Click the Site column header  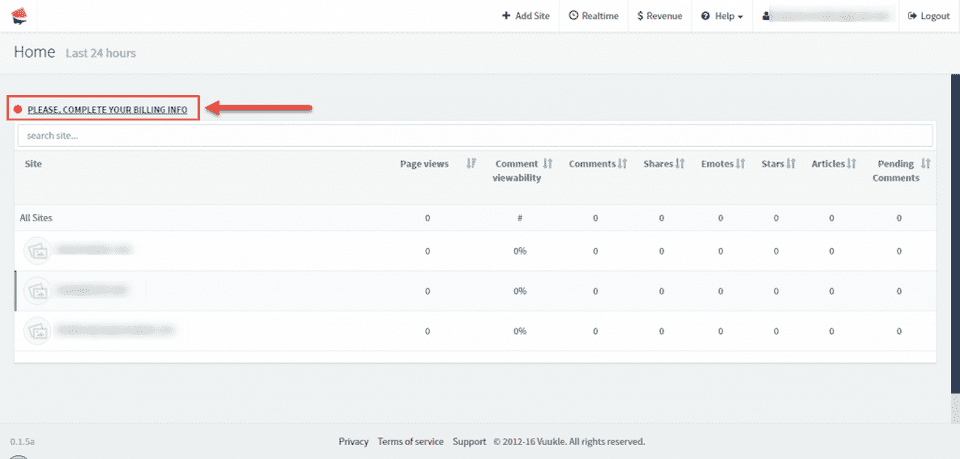tap(33, 164)
